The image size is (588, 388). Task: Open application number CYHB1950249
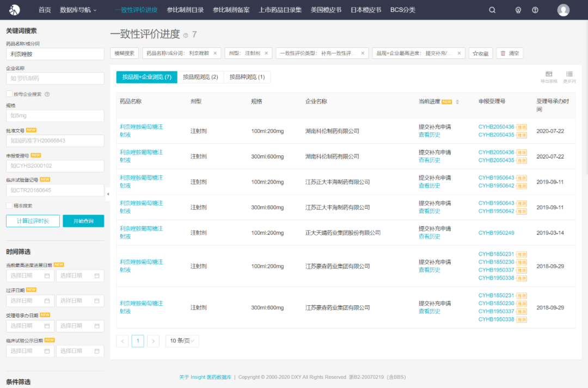pyautogui.click(x=496, y=233)
